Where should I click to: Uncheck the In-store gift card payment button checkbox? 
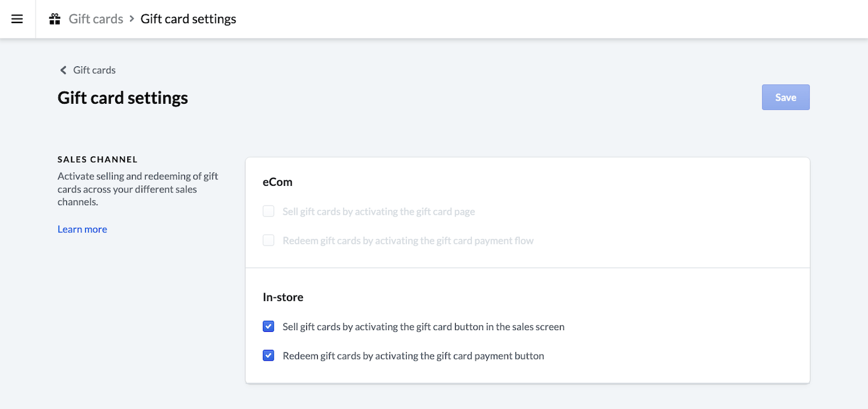click(x=268, y=356)
